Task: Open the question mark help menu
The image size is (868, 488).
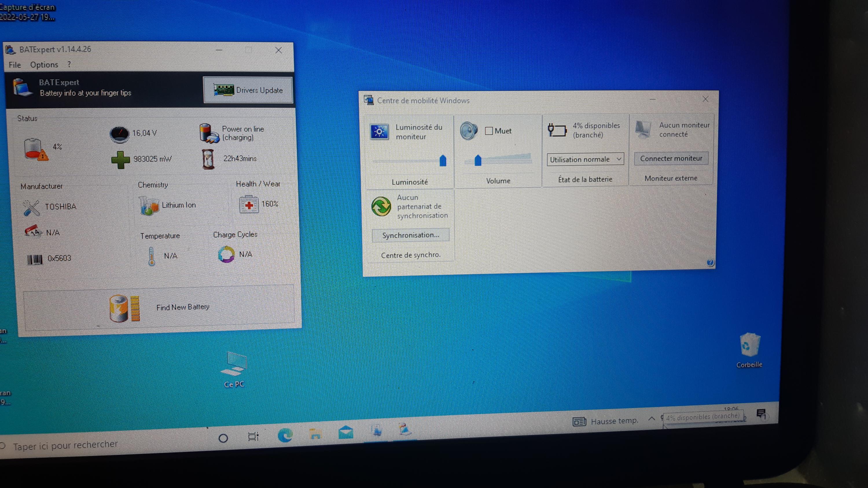Action: [69, 64]
